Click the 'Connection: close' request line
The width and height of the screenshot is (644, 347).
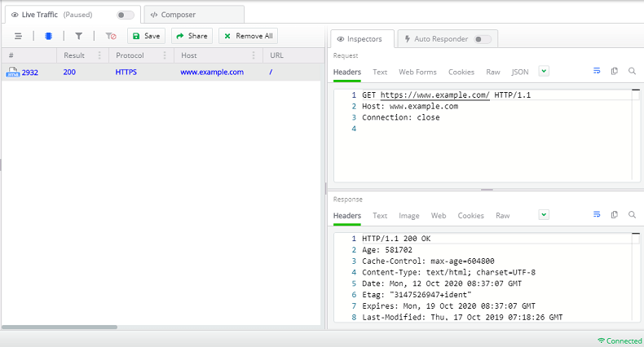pyautogui.click(x=401, y=118)
